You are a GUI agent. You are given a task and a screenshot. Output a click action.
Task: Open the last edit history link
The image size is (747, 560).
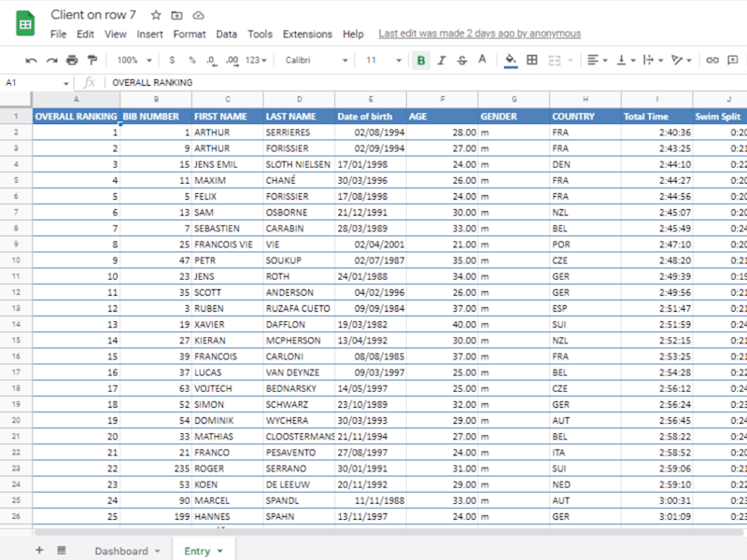pos(480,34)
